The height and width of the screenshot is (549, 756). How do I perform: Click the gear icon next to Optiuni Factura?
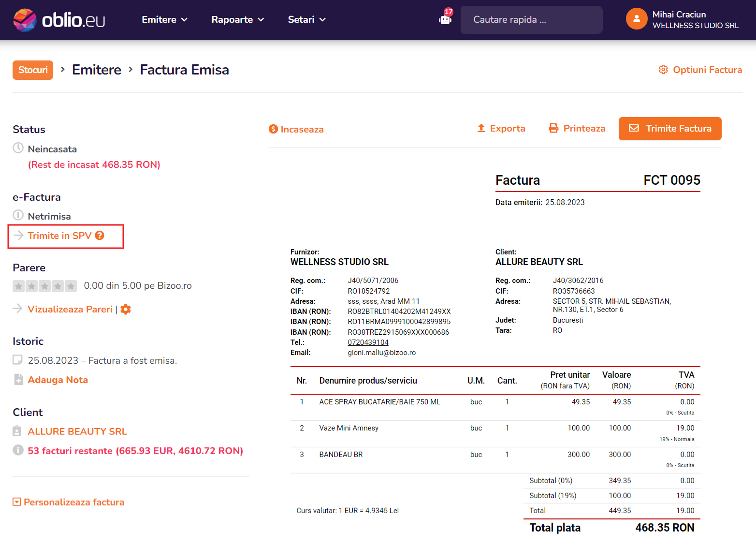663,70
